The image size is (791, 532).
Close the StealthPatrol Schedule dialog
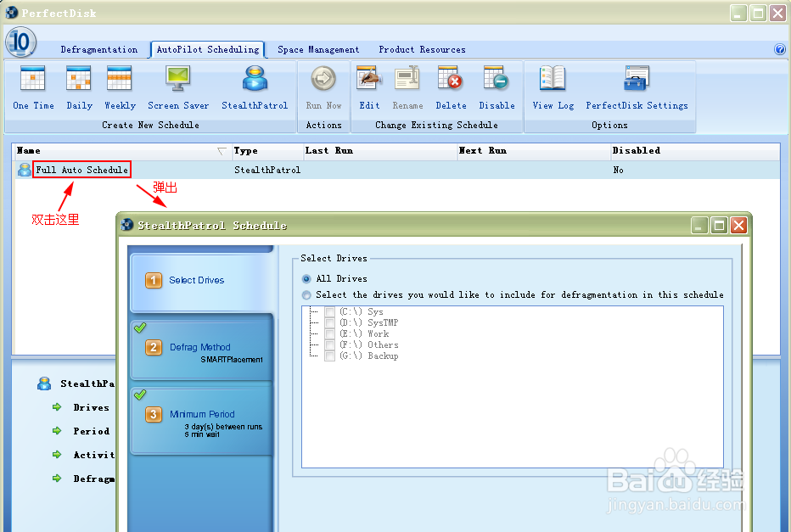point(738,225)
